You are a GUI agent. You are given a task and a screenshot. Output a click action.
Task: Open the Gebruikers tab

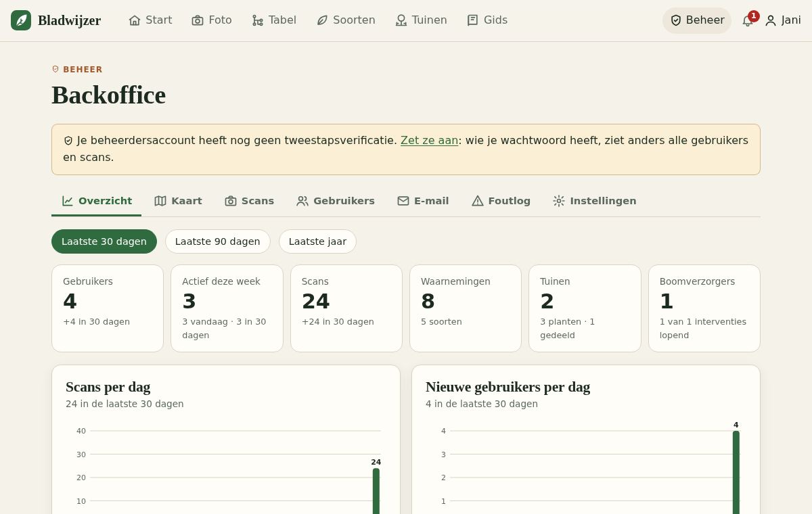click(336, 201)
